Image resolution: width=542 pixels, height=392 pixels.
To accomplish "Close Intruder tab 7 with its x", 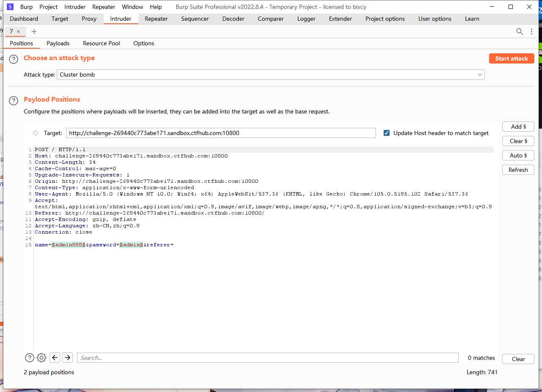I will [x=18, y=32].
